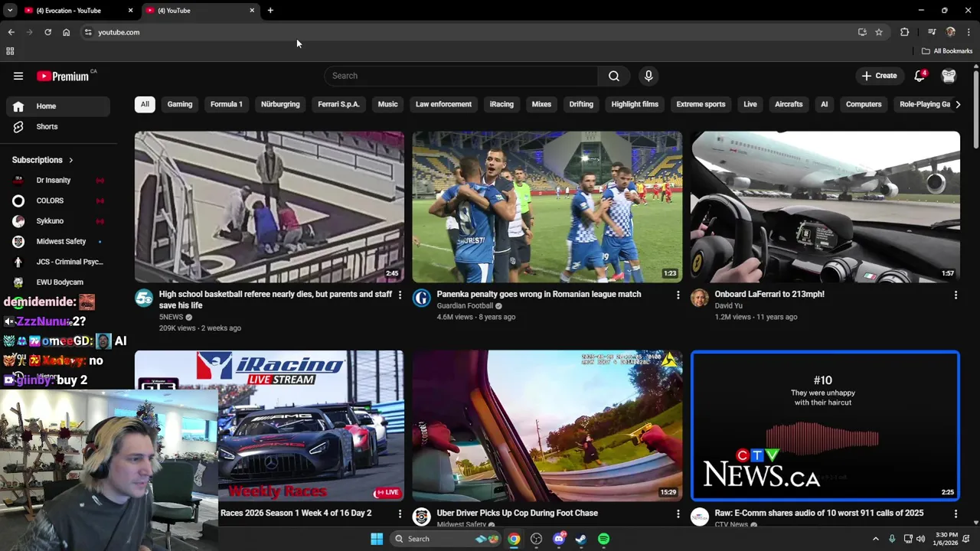The image size is (980, 551).
Task: Select the All filter chip
Action: [145, 104]
